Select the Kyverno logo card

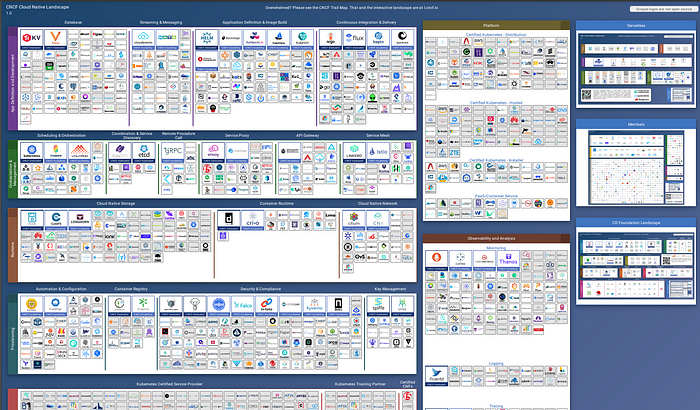pyautogui.click(x=314, y=306)
